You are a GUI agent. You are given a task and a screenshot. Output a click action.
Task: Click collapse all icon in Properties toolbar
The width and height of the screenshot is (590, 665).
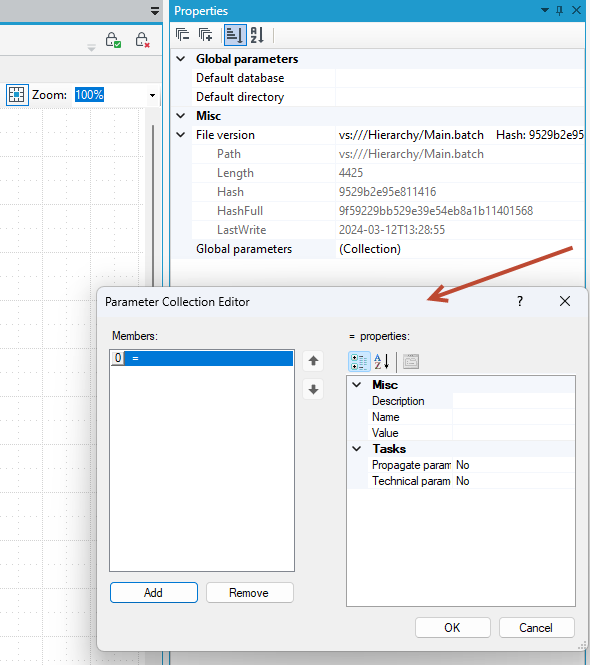click(183, 35)
